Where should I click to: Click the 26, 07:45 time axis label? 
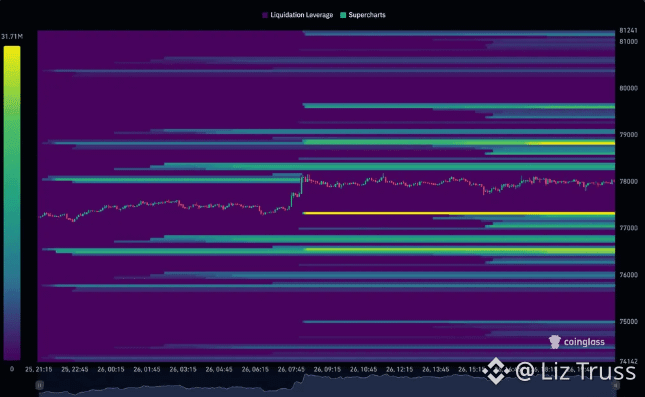291,369
